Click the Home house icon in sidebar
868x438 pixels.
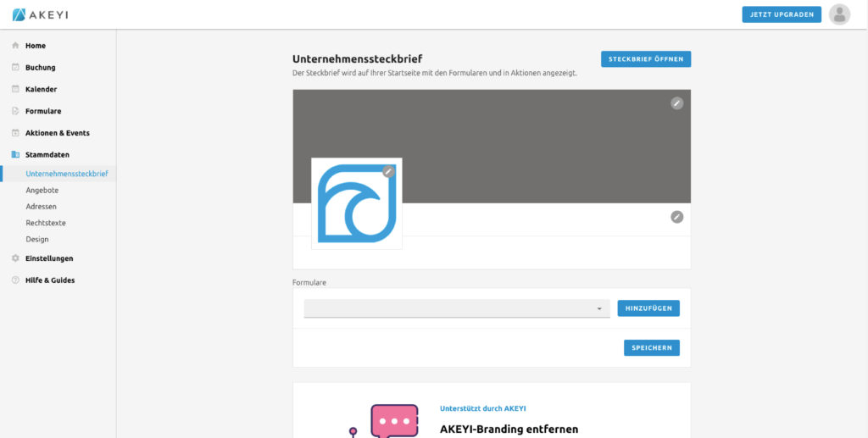(15, 46)
